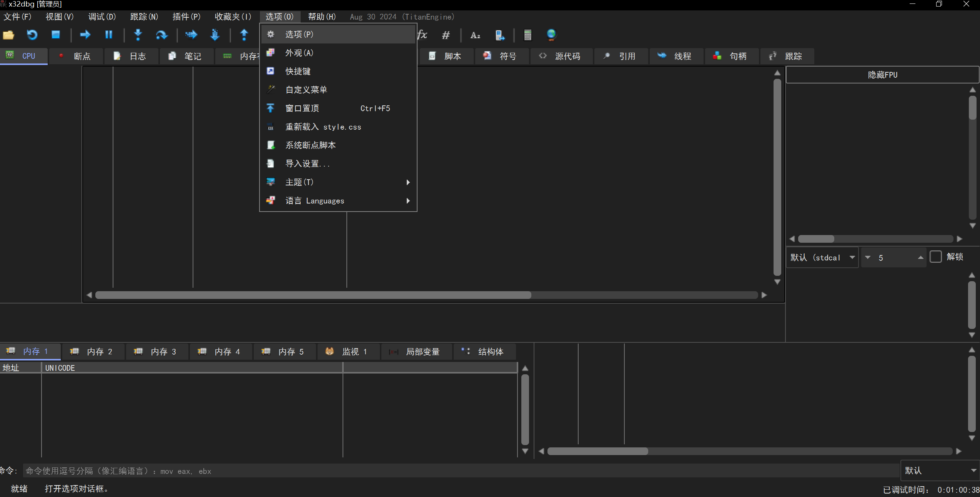Screen dimensions: 980x497
Task: Toggle the 解锁 checkbox
Action: [x=935, y=257]
